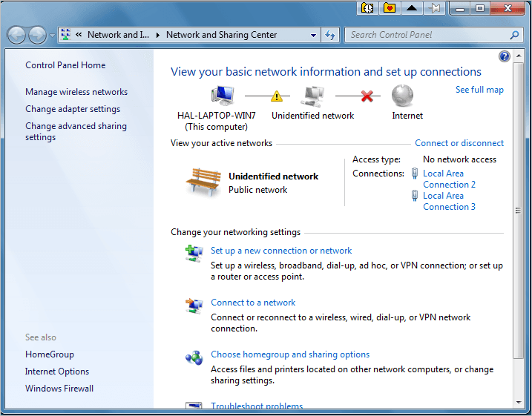Click the yellow warning triangle icon
Viewport: 532px width, 416px height.
click(x=277, y=96)
